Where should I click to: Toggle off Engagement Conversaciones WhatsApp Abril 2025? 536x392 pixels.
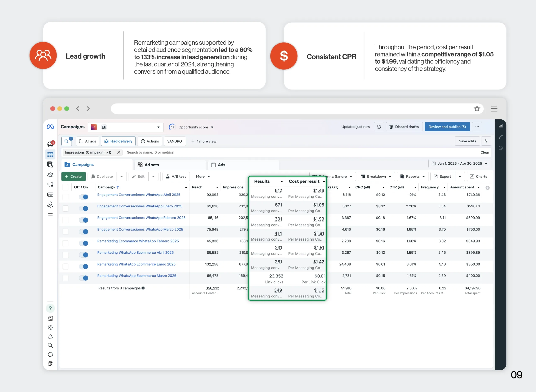84,197
